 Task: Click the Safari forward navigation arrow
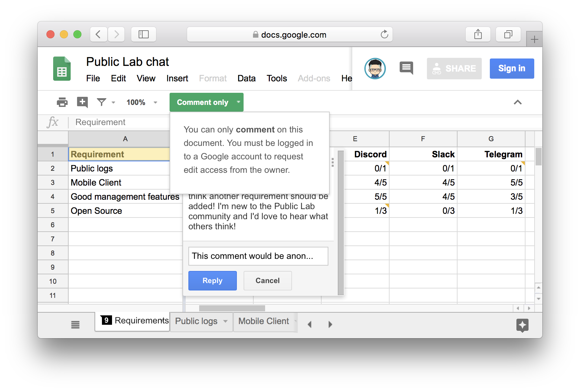pyautogui.click(x=116, y=34)
